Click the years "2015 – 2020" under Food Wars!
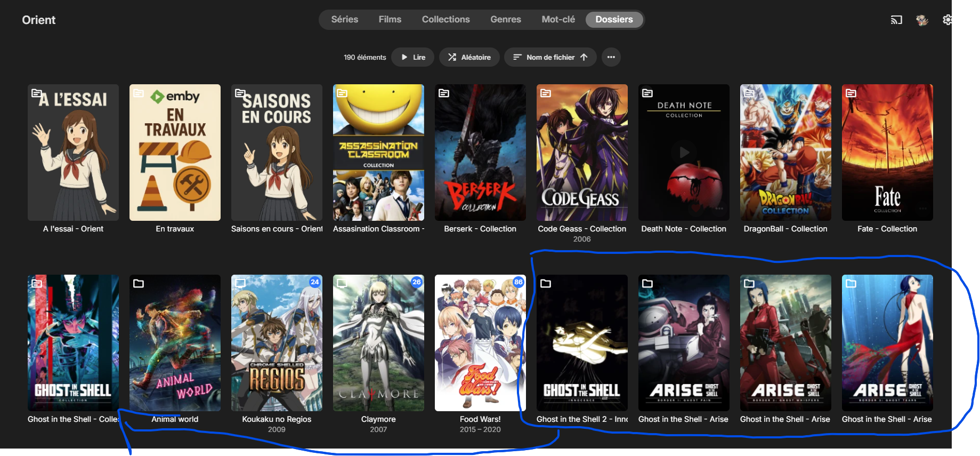 click(x=480, y=429)
